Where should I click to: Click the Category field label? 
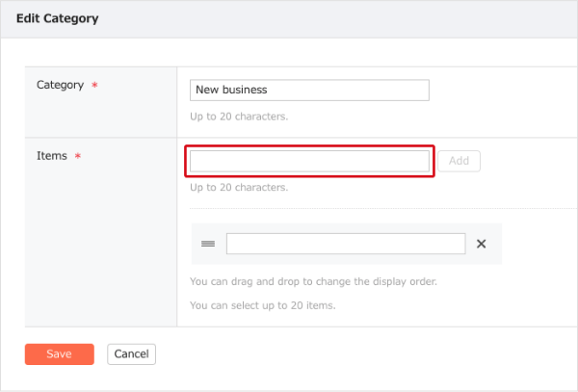pos(60,85)
